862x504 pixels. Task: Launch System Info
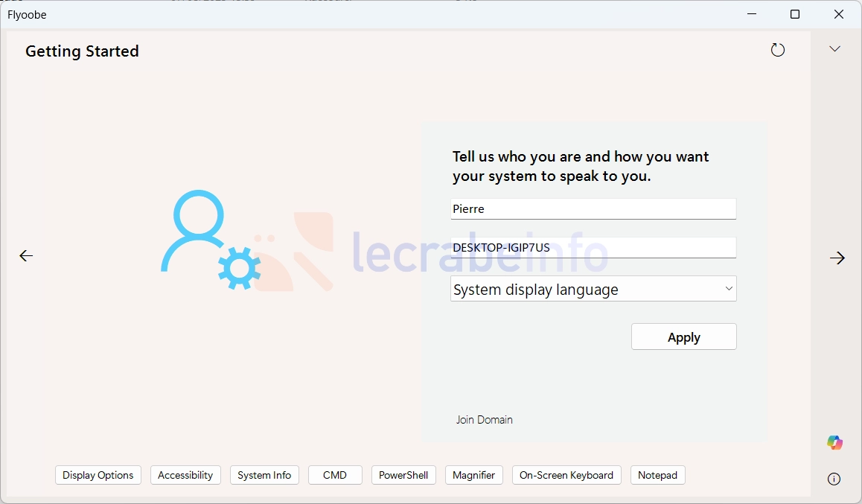point(264,476)
